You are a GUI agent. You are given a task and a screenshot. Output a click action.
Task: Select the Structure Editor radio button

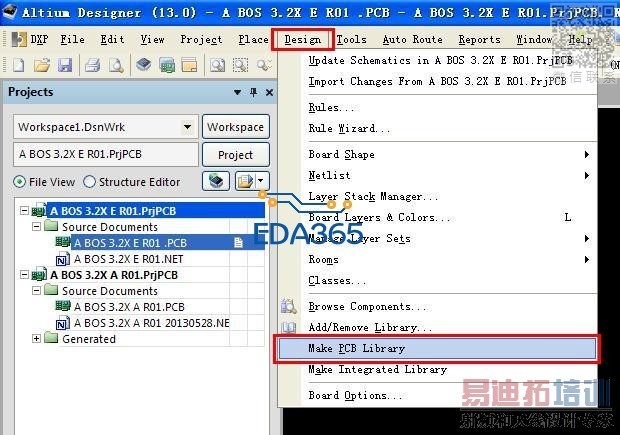point(89,182)
